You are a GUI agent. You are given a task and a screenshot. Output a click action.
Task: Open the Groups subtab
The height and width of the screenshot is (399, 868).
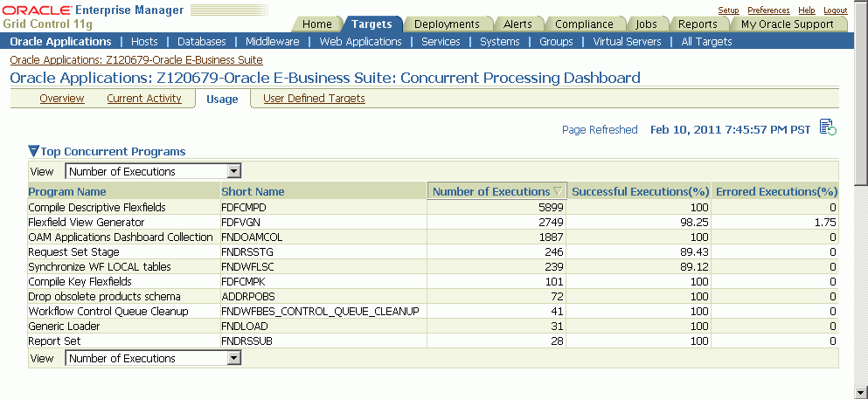click(x=556, y=41)
